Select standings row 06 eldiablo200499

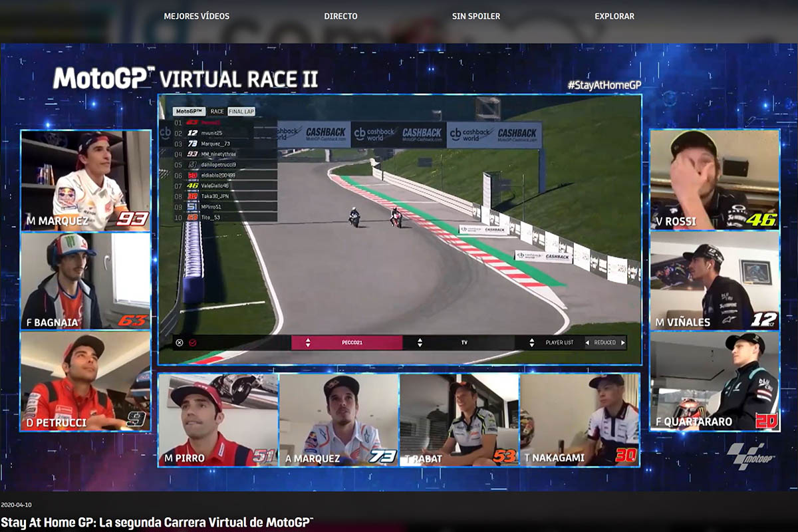click(x=225, y=176)
